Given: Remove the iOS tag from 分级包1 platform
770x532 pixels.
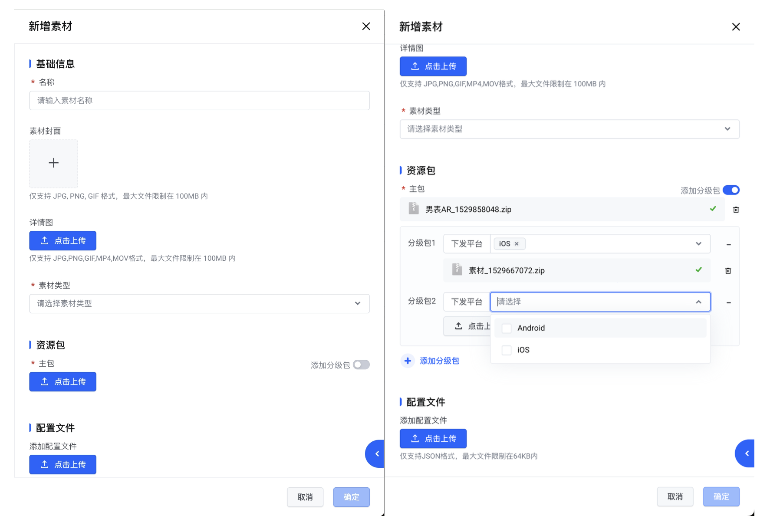Looking at the screenshot, I should pyautogui.click(x=517, y=244).
